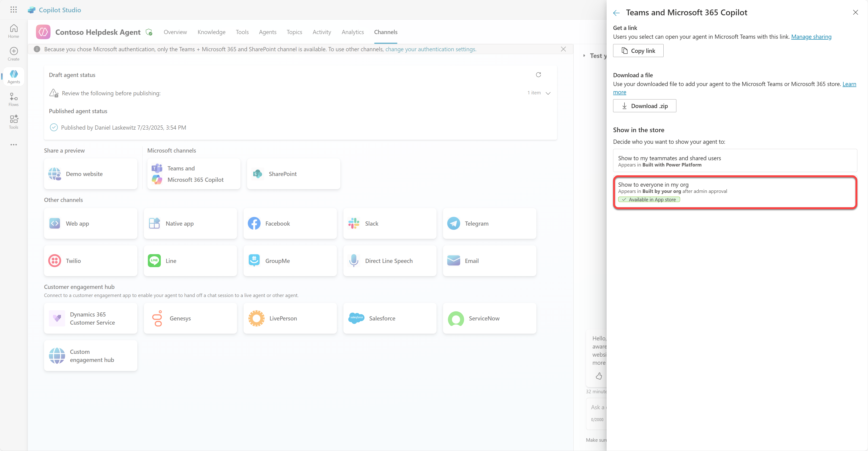Click the Copy link button
This screenshot has height=451, width=868.
(x=638, y=51)
